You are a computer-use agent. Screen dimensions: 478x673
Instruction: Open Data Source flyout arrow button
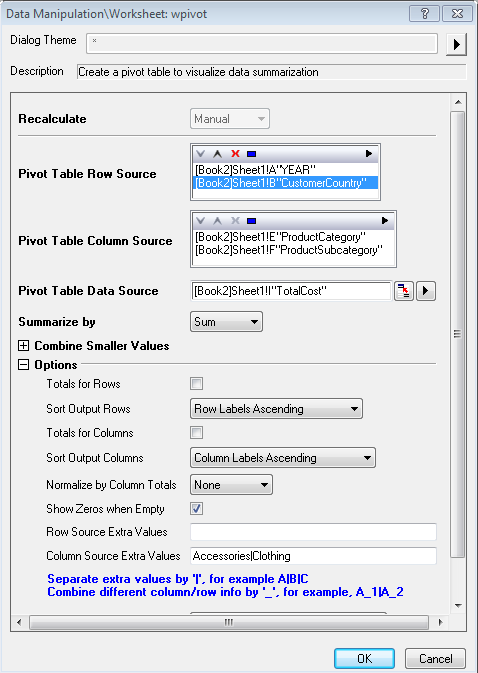(426, 291)
